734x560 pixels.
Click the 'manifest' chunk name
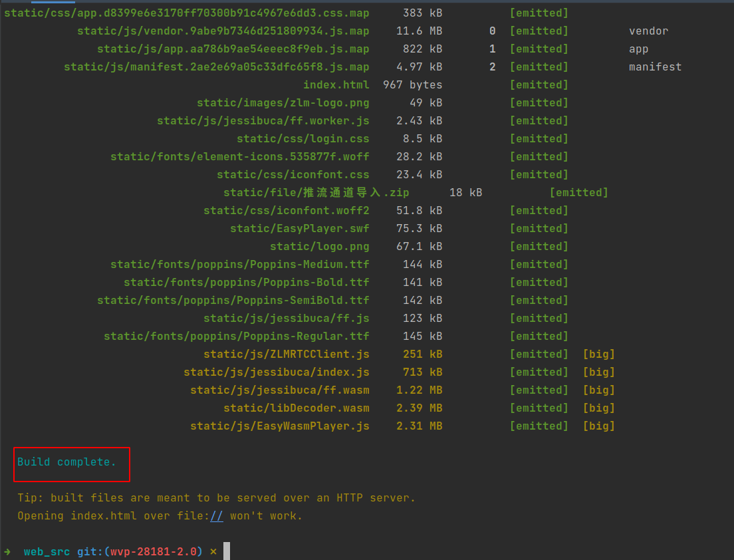tap(655, 67)
